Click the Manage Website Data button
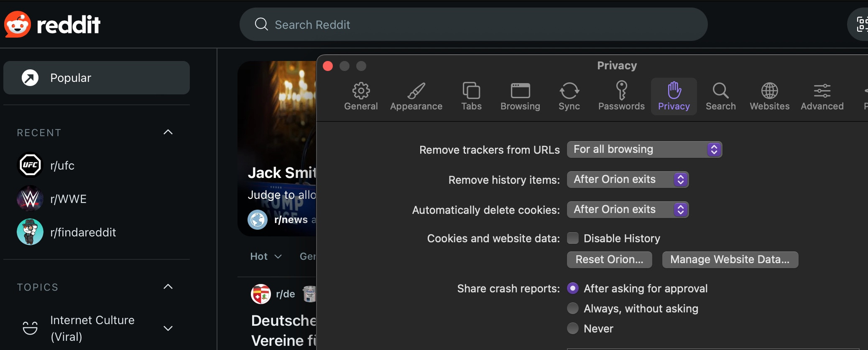The image size is (868, 350). pos(730,259)
